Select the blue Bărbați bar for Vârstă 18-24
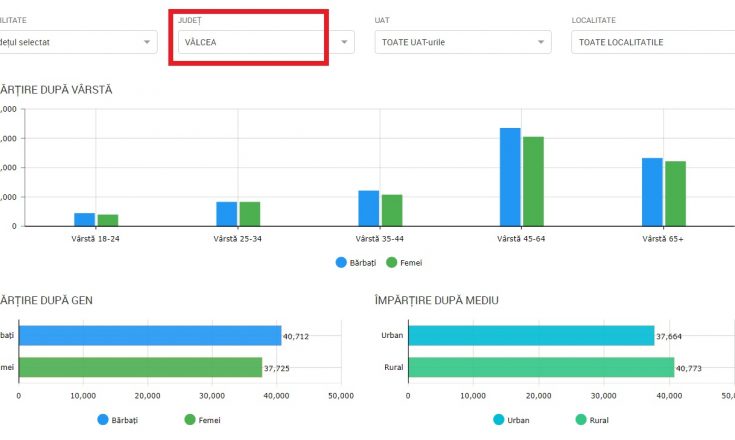Screen dimensions: 735x440 (84, 220)
